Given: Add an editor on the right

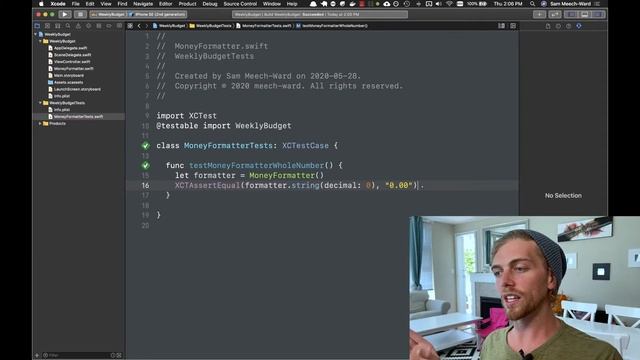Looking at the screenshot, I should coord(513,26).
